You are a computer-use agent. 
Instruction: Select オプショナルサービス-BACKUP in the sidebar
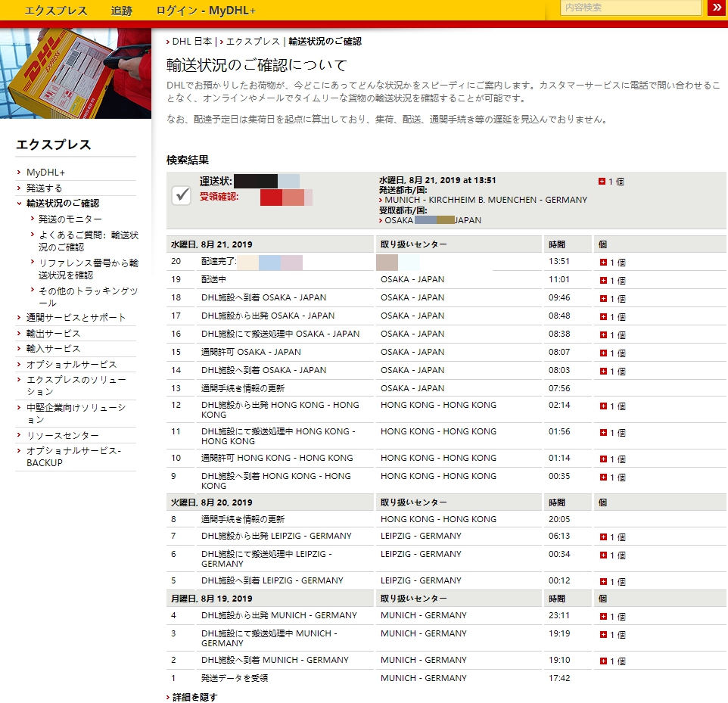73,456
